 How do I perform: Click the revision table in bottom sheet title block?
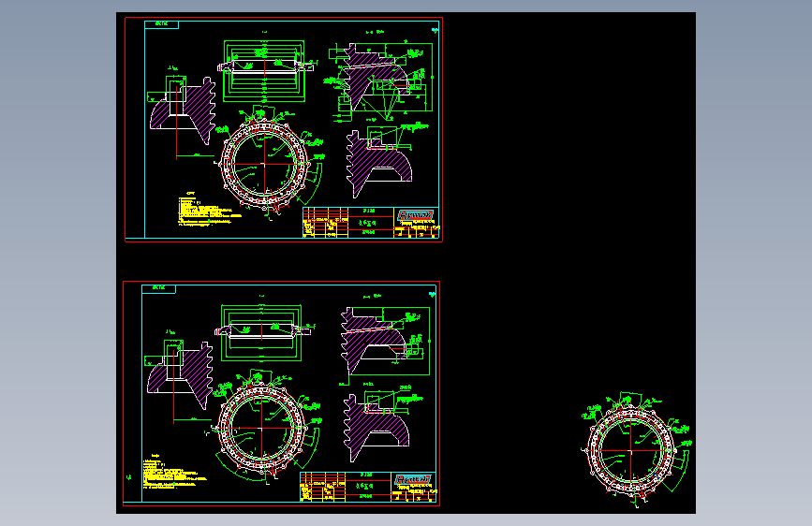[322, 487]
